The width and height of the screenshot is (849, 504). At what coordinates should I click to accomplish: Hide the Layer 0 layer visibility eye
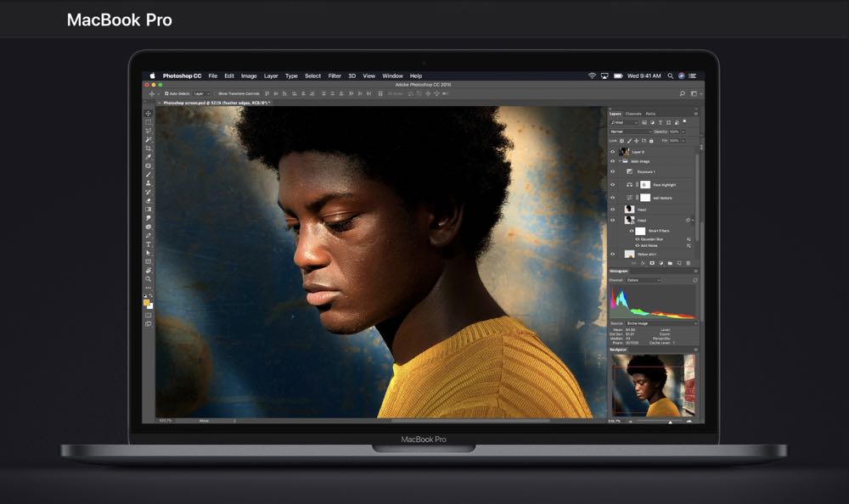point(613,152)
